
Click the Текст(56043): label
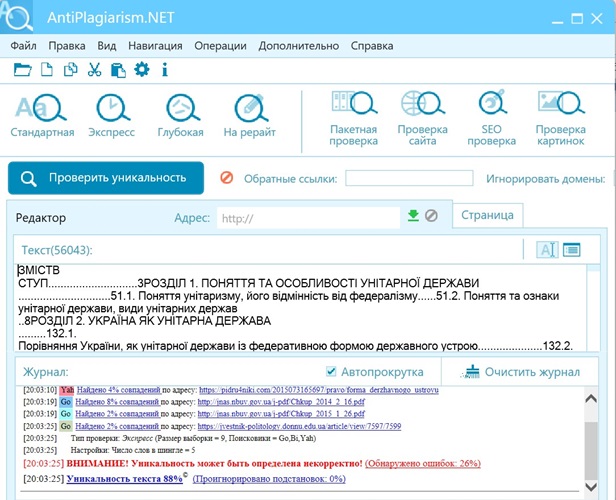click(x=57, y=250)
